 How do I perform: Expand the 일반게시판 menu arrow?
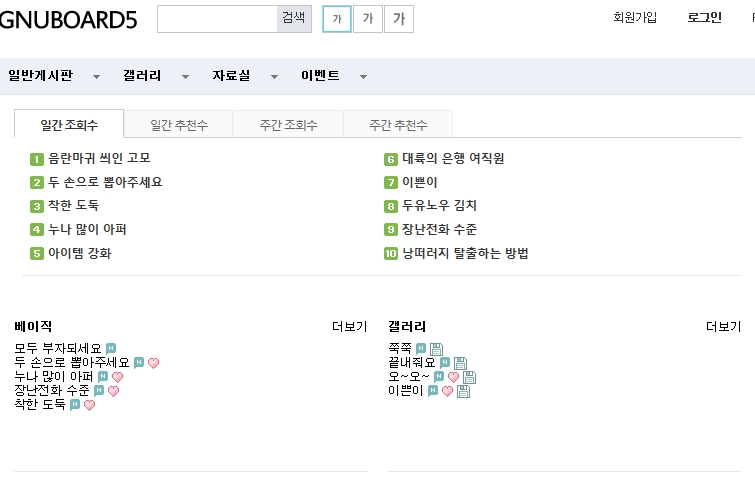(96, 77)
